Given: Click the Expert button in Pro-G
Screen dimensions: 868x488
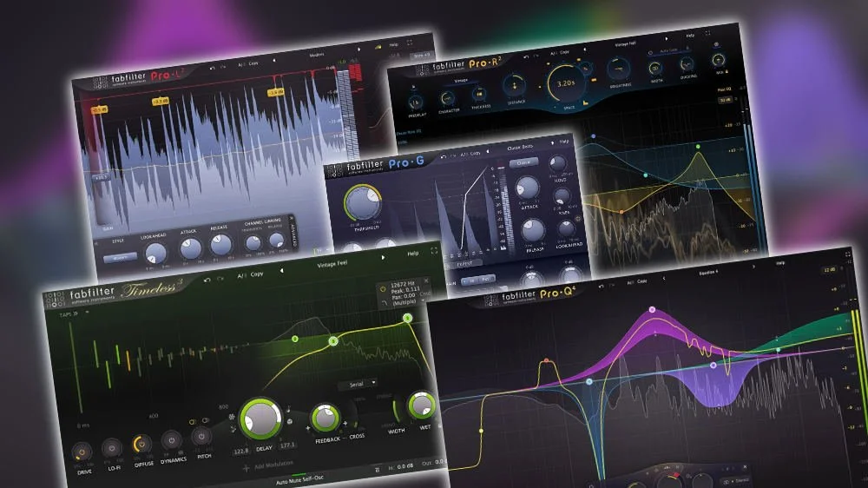Looking at the screenshot, I should 464,265.
